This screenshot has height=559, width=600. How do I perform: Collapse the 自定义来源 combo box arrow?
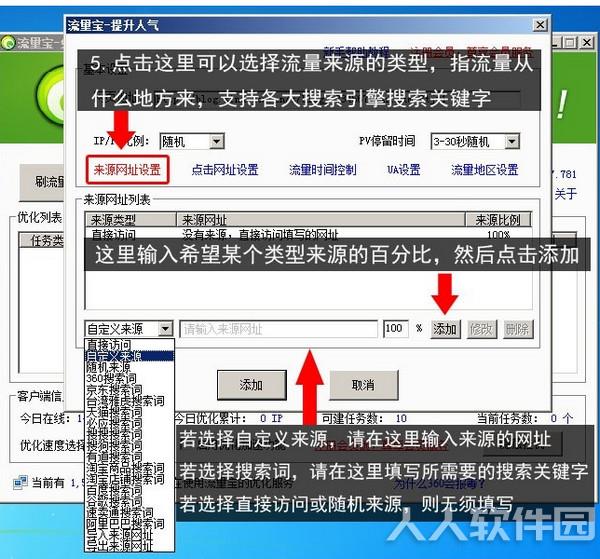(165, 328)
